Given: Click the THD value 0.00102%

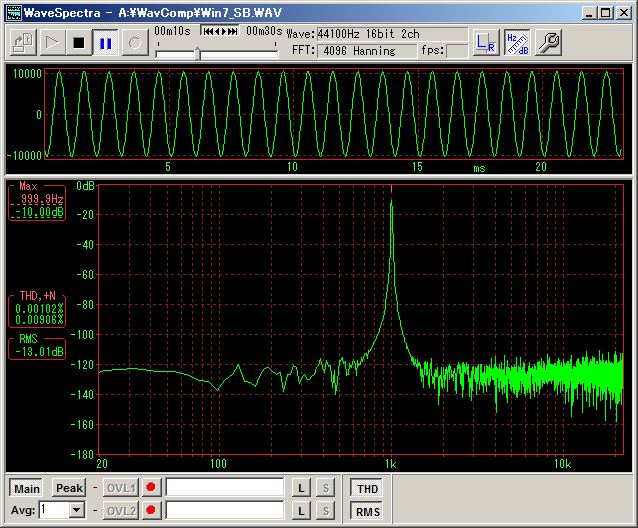Looking at the screenshot, I should (39, 309).
